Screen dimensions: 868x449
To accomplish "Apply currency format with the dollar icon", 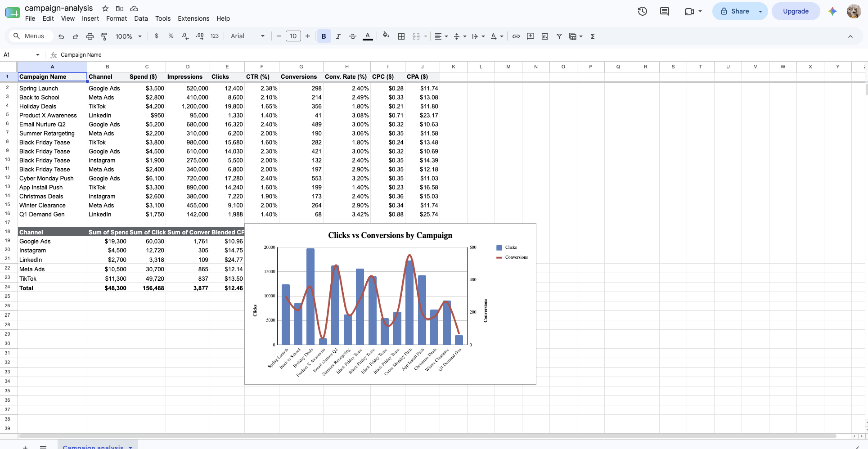I will [157, 36].
